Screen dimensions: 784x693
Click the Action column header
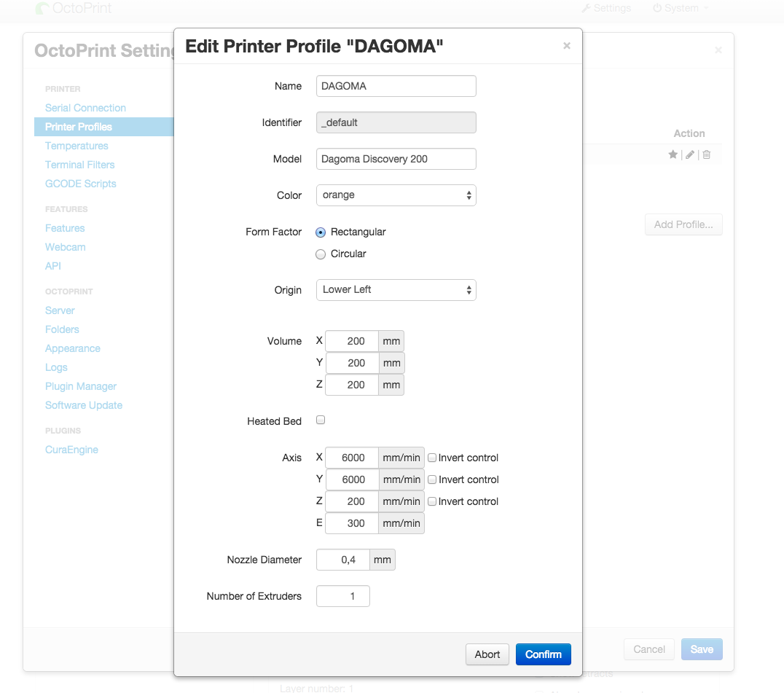pos(689,133)
